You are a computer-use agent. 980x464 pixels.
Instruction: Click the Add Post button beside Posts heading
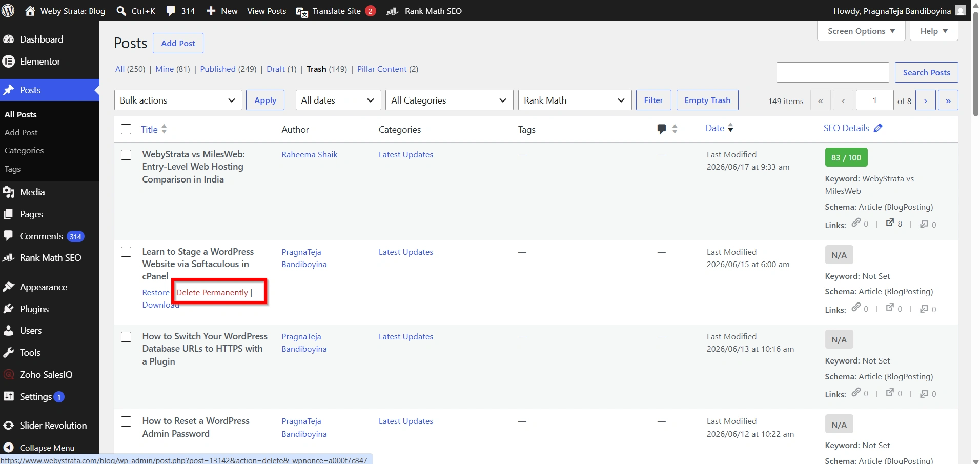178,43
